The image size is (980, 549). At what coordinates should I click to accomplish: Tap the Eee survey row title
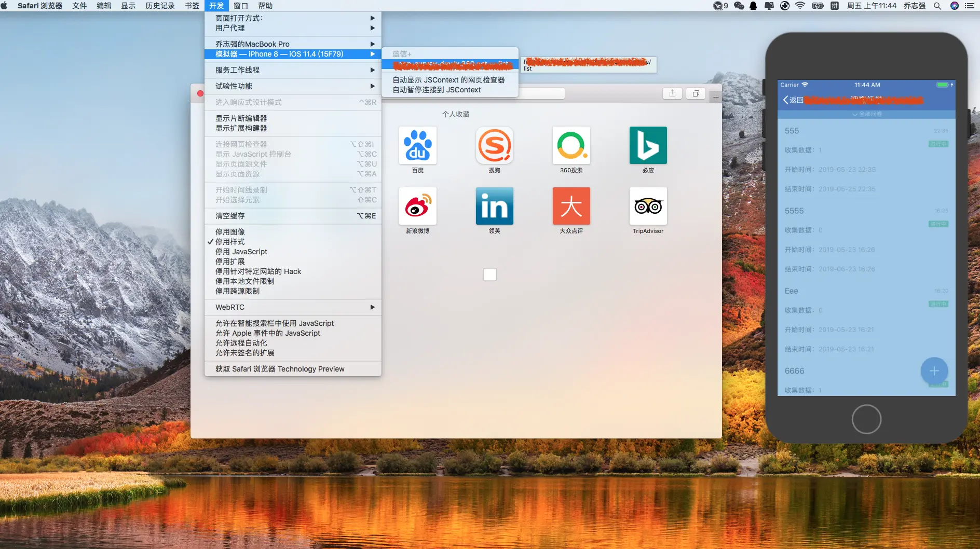(792, 291)
